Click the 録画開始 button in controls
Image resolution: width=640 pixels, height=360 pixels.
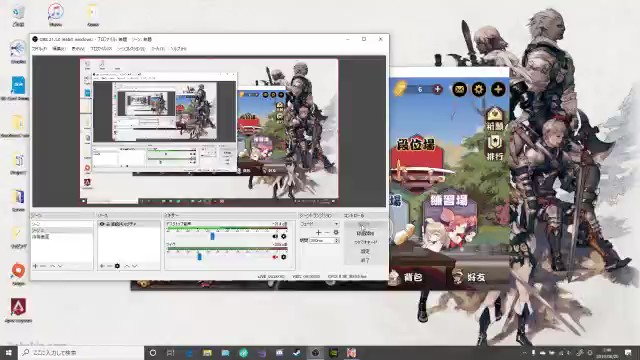(x=365, y=233)
